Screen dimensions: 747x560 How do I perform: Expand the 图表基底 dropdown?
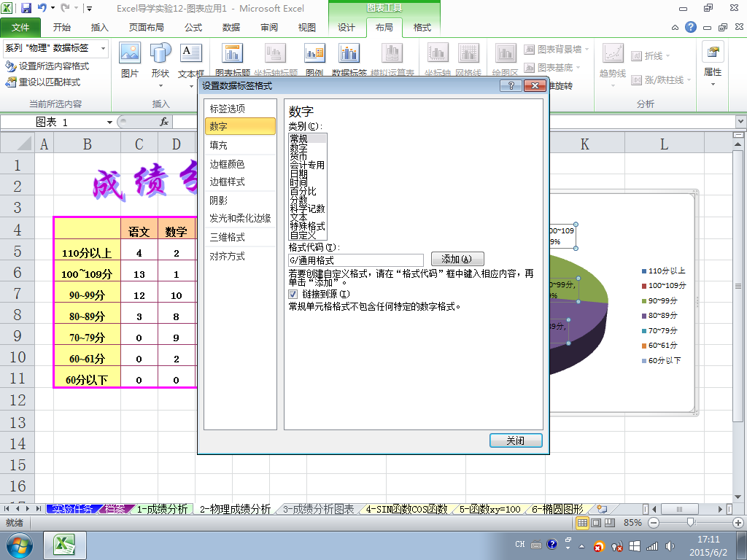coord(578,68)
